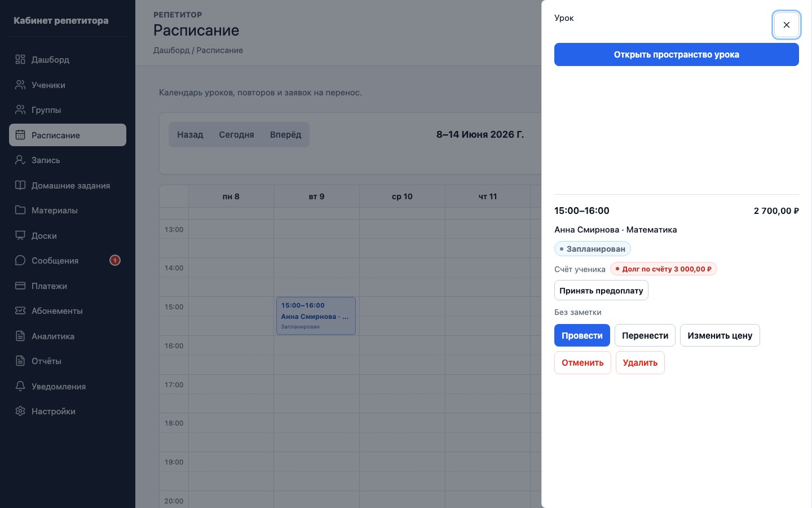Click the Провести lesson button
This screenshot has height=508, width=812.
(x=582, y=335)
